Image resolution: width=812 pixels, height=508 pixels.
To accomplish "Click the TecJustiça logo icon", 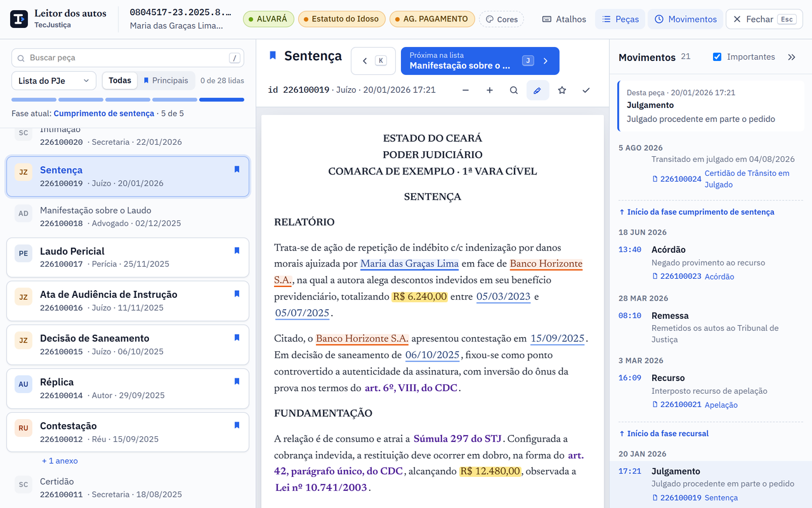I will (x=19, y=19).
